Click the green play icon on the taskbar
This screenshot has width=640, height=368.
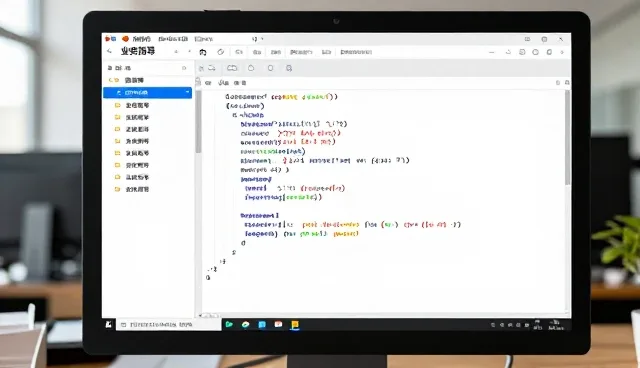click(229, 324)
